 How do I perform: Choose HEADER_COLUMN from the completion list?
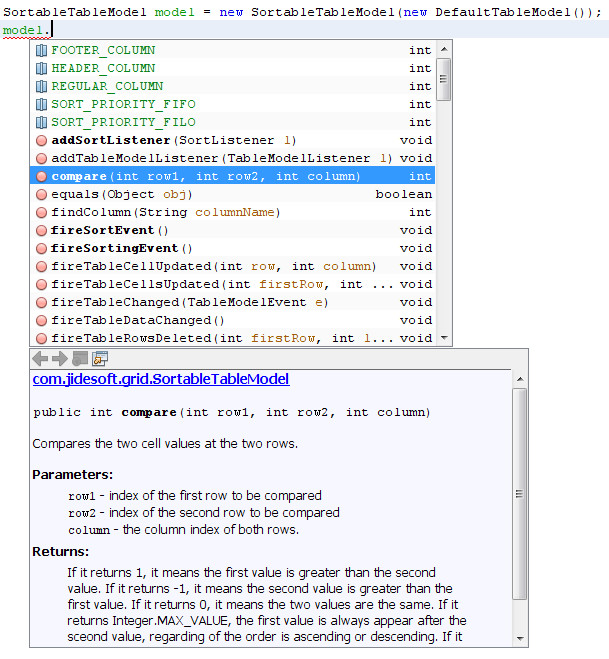point(103,68)
